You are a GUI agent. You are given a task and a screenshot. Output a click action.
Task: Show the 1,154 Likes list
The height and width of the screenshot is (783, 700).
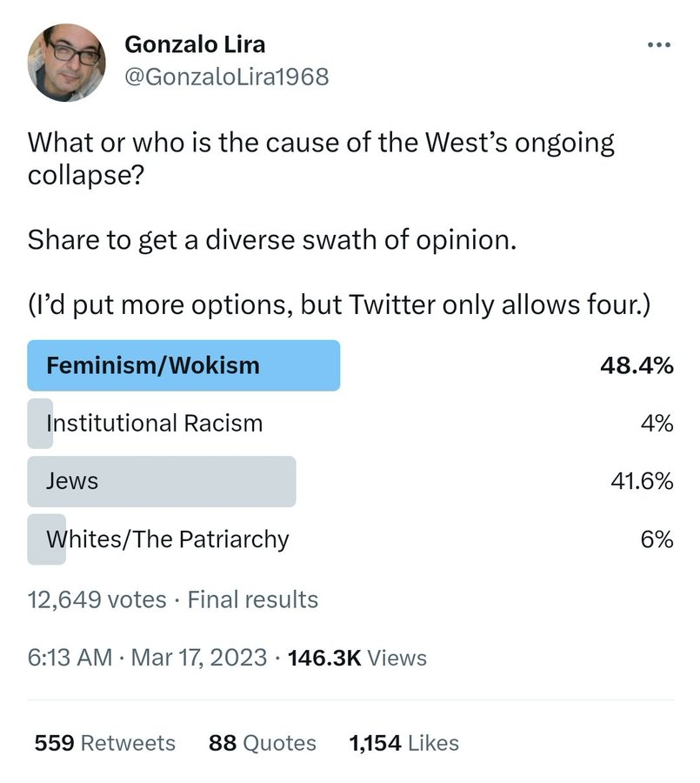click(x=404, y=743)
